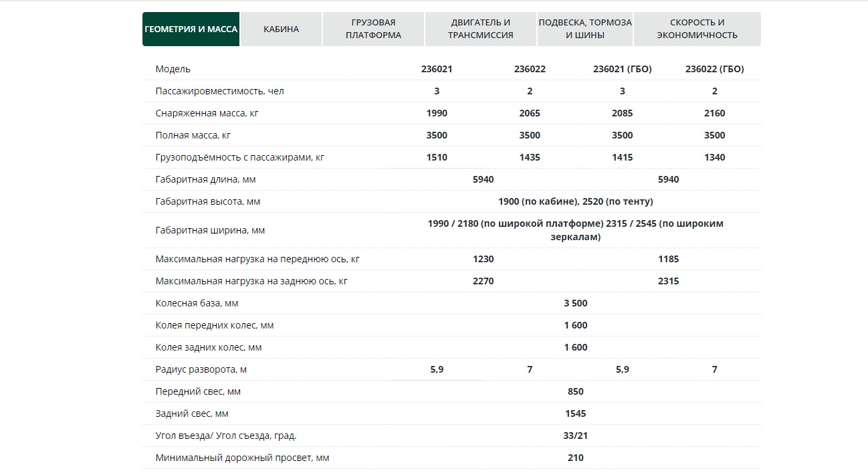The height and width of the screenshot is (473, 868).
Task: Show the Скорость и экономичность tab
Action: point(697,29)
